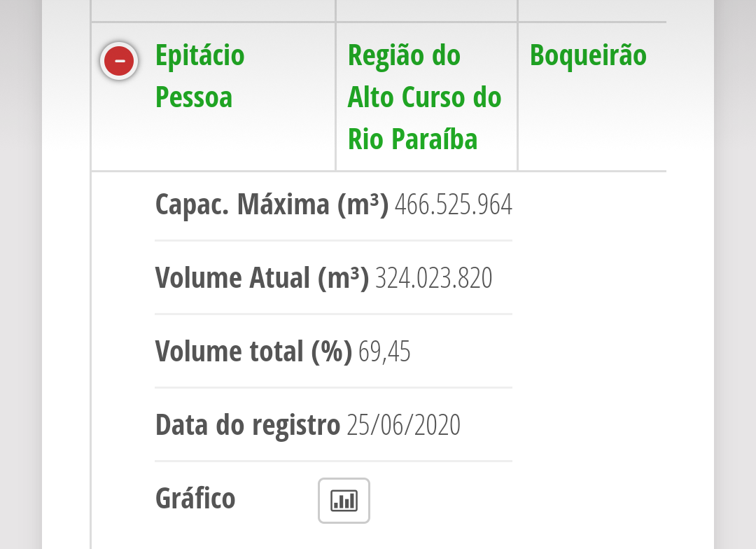The image size is (756, 549).
Task: Select the 466.525.964 capacity value
Action: (453, 204)
